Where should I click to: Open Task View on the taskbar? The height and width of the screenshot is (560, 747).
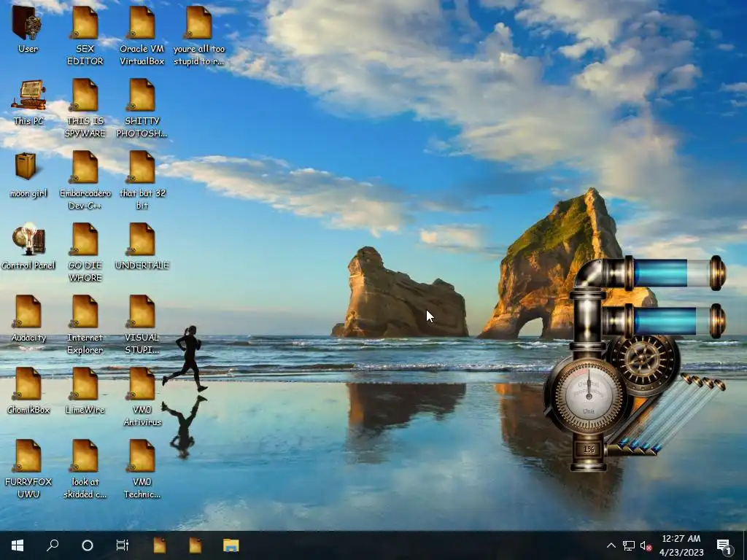coord(123,545)
